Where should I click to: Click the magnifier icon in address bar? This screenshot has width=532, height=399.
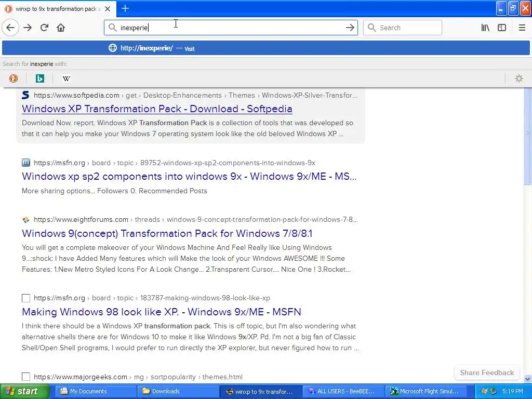pyautogui.click(x=112, y=28)
